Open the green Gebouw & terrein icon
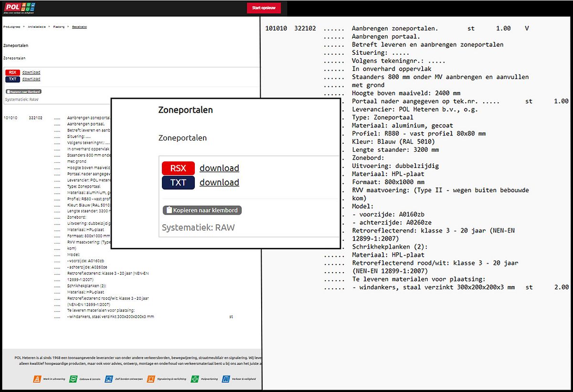This screenshot has height=392, width=573. pos(73,379)
